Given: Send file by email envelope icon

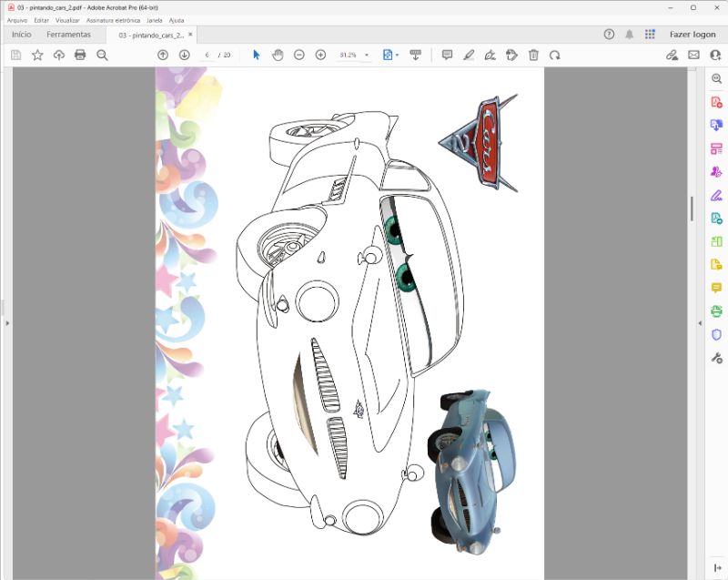Looking at the screenshot, I should [x=693, y=55].
